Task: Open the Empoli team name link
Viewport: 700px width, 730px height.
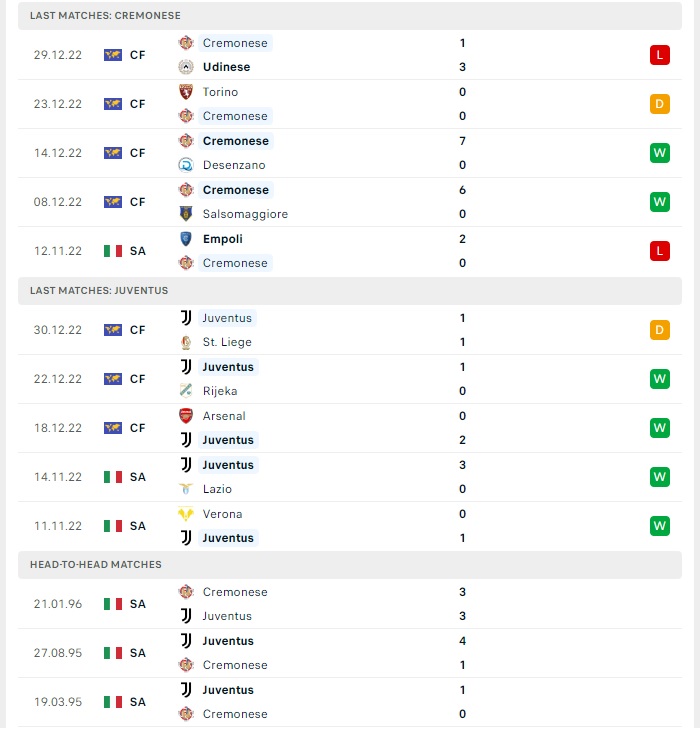Action: point(222,239)
